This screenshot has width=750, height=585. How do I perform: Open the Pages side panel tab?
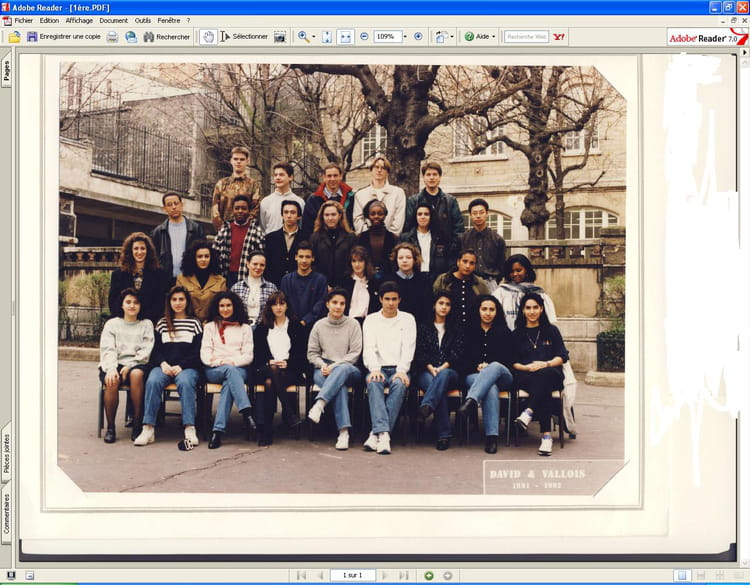click(x=6, y=70)
